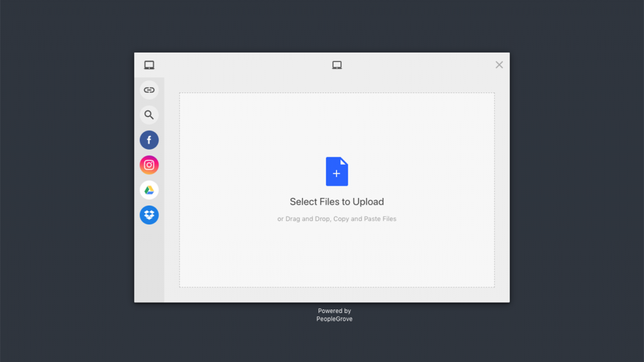This screenshot has width=644, height=362.
Task: Choose Google Drive as upload source
Action: coord(149,190)
